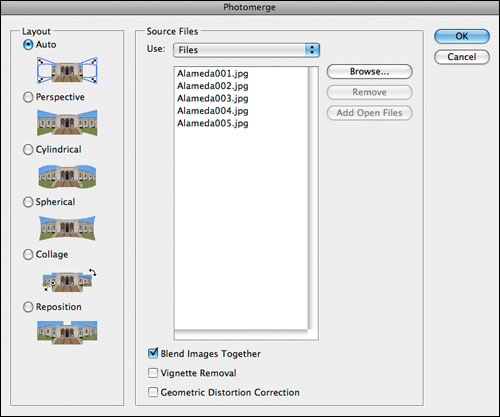
Task: Click the Spherical layout preview icon
Action: pyautogui.click(x=67, y=228)
